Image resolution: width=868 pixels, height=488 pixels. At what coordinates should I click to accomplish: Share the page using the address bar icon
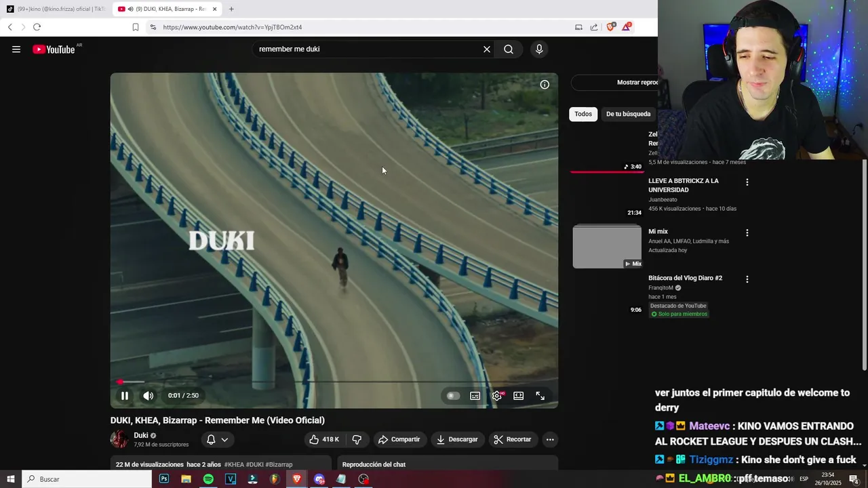pyautogui.click(x=594, y=27)
